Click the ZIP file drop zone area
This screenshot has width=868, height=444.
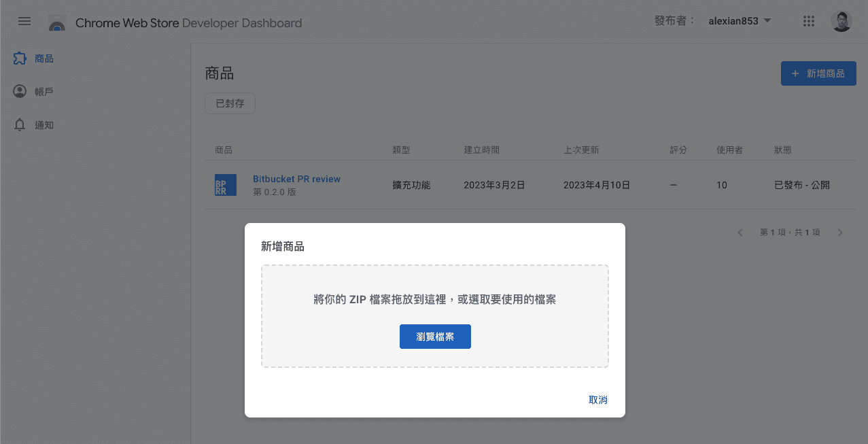pyautogui.click(x=435, y=286)
